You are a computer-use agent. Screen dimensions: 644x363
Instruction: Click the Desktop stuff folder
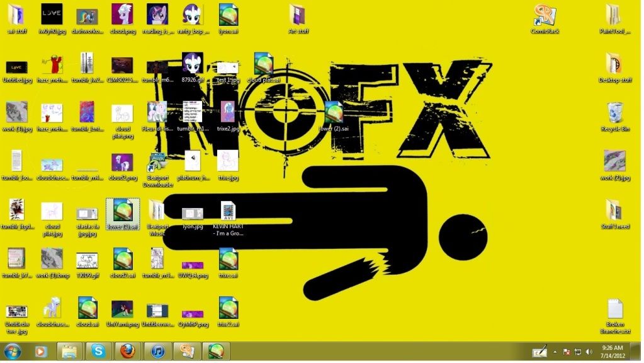[x=615, y=67]
